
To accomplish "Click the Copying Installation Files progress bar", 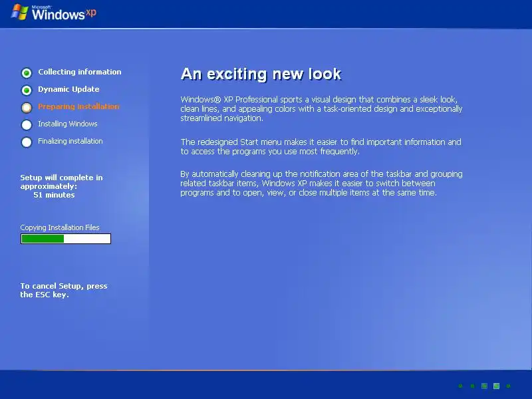I will pos(66,239).
